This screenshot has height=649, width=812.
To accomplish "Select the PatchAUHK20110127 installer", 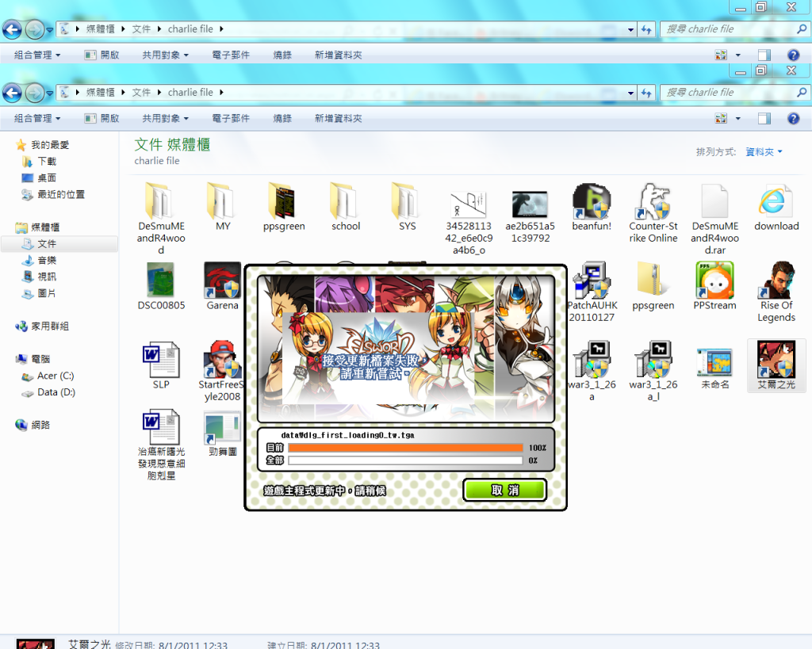I will pyautogui.click(x=592, y=292).
